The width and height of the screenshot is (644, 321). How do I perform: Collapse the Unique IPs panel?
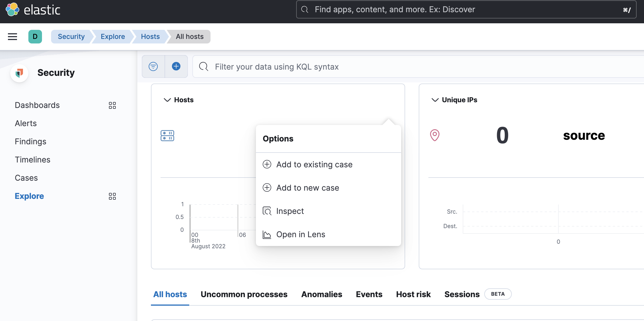click(435, 100)
